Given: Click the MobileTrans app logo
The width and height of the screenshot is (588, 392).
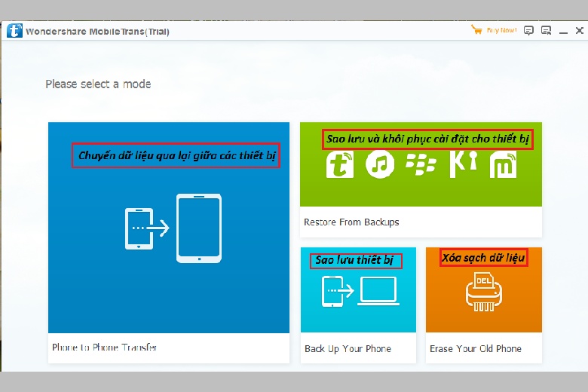Looking at the screenshot, I should [x=14, y=31].
